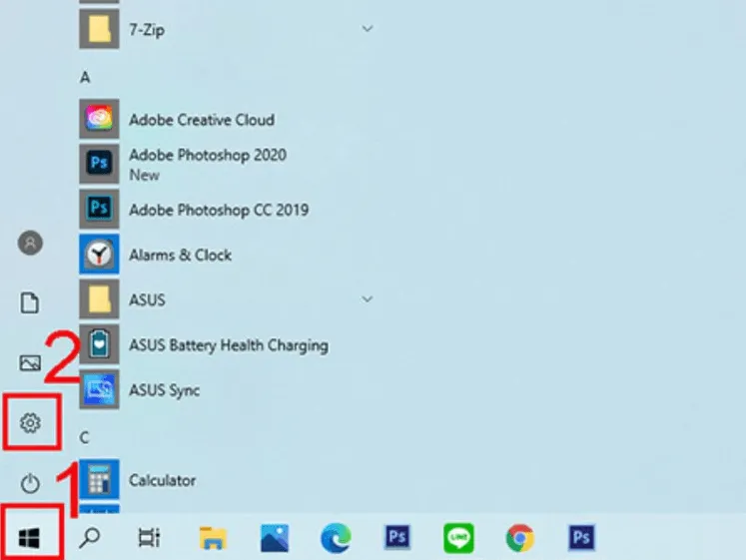
Task: Open Documents from the Start sidebar
Action: coord(31,302)
